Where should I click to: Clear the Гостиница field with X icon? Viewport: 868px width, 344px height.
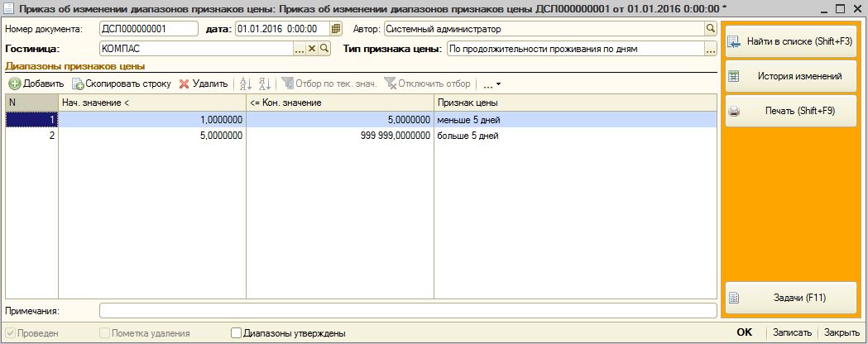point(312,49)
